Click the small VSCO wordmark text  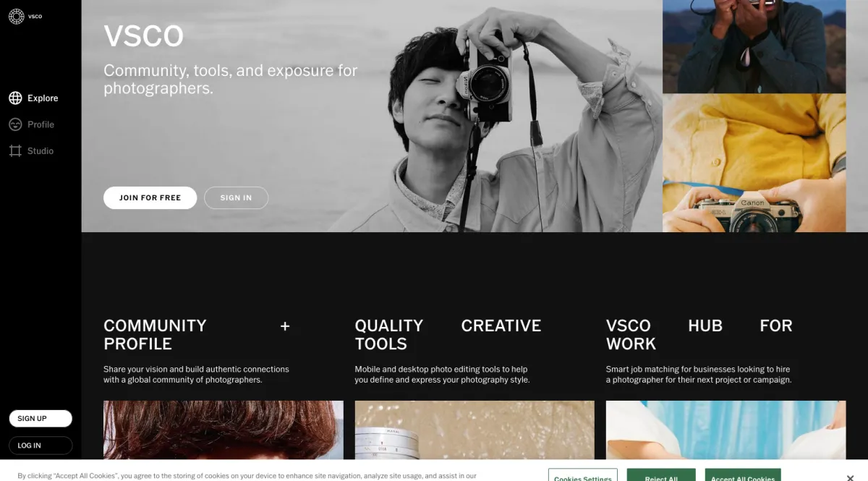click(x=35, y=17)
